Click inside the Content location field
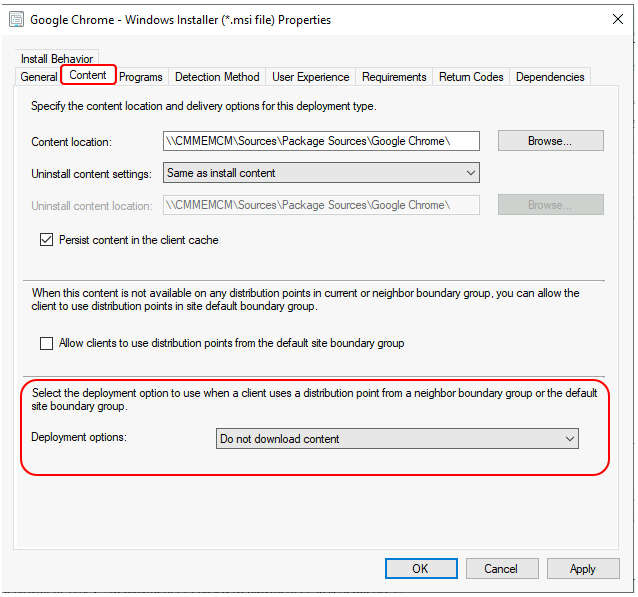This screenshot has width=638, height=597. [x=320, y=141]
